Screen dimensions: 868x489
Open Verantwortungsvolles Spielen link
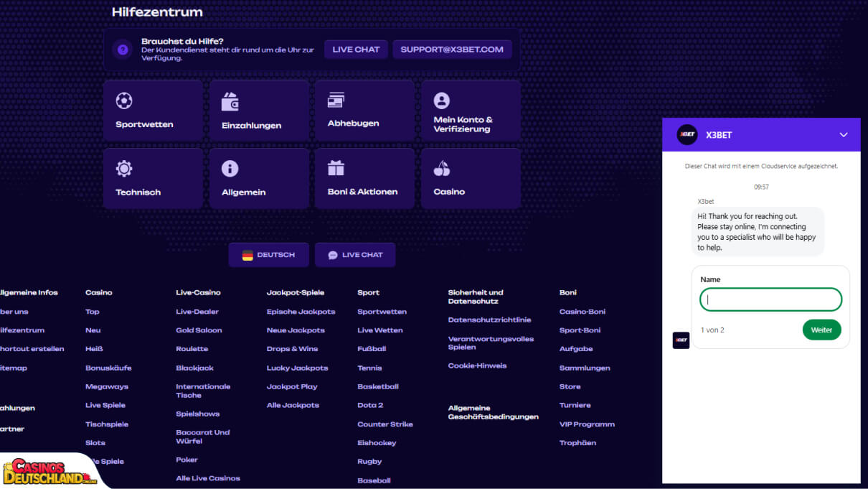point(491,343)
